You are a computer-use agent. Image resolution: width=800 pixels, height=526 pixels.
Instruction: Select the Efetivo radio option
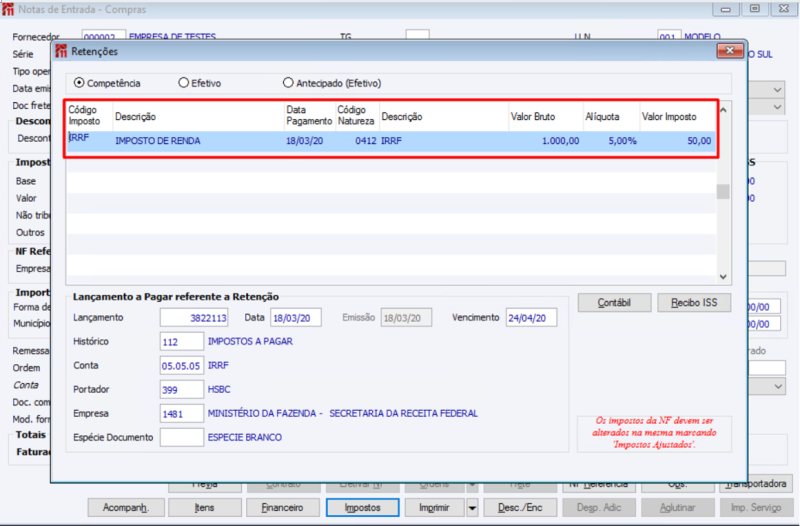pyautogui.click(x=184, y=83)
